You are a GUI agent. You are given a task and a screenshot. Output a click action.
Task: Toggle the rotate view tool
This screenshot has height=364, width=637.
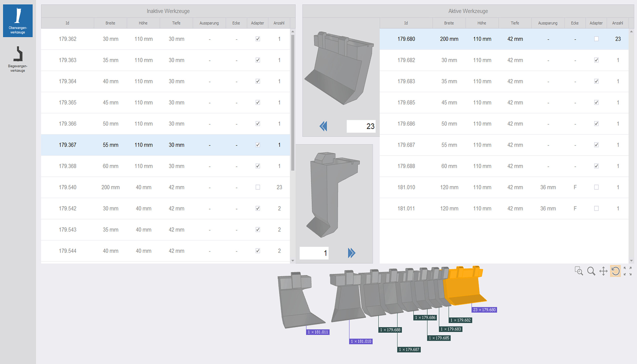[615, 271]
